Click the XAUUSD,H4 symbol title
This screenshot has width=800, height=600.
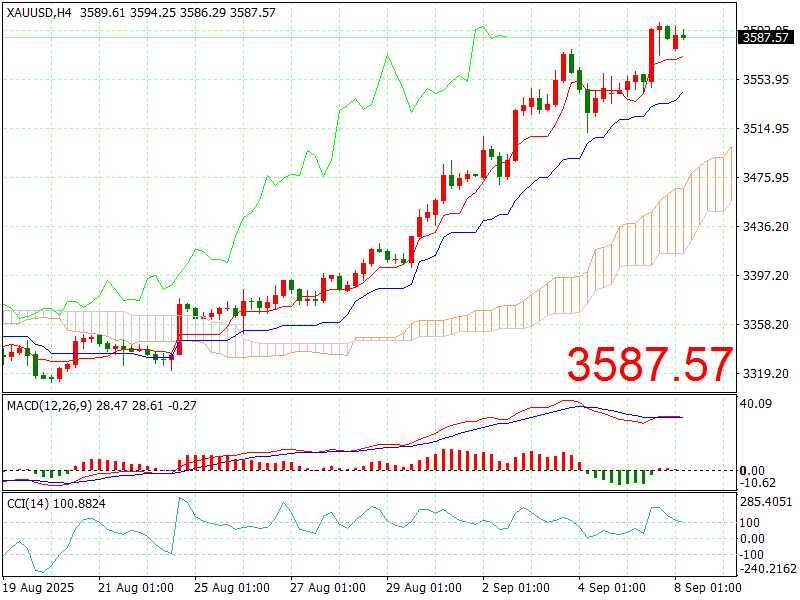point(39,13)
